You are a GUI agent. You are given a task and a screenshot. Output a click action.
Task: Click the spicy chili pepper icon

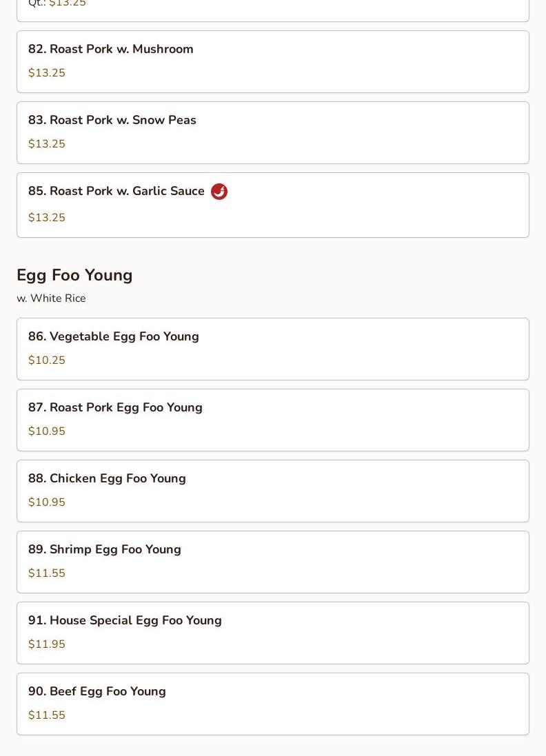219,192
